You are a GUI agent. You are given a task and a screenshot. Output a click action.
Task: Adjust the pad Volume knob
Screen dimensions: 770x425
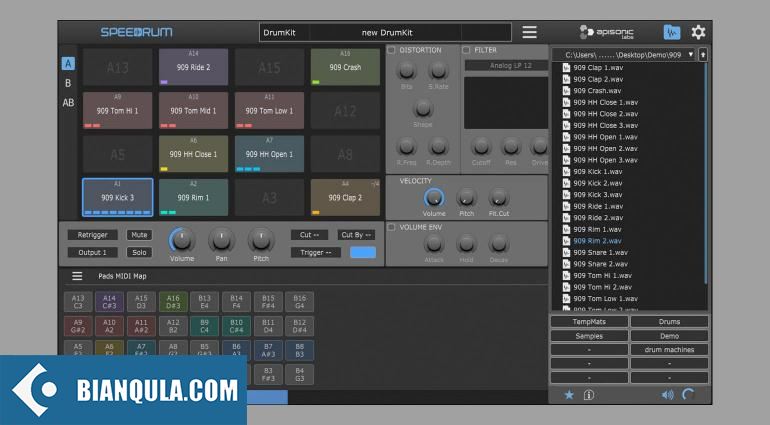pos(182,240)
